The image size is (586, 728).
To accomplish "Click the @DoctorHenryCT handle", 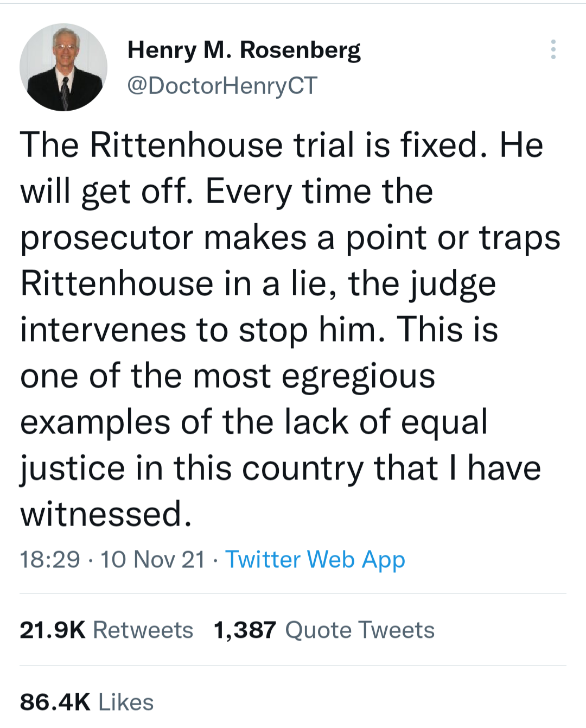I will pyautogui.click(x=222, y=86).
